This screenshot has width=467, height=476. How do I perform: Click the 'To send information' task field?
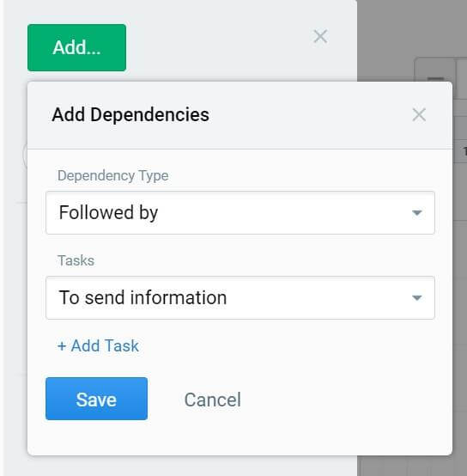240,297
